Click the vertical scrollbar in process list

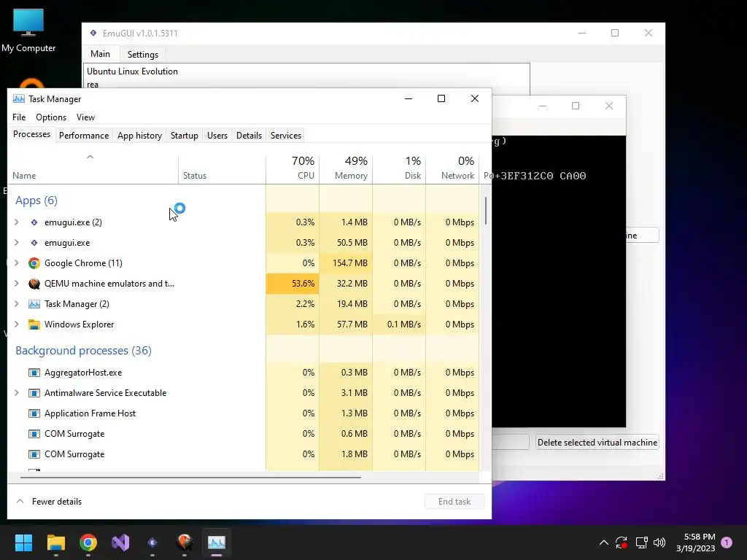click(485, 211)
